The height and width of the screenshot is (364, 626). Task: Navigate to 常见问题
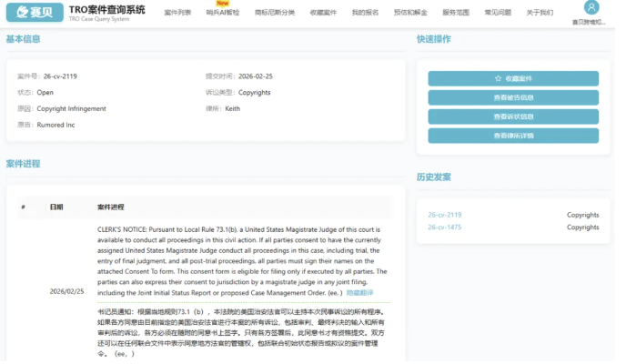[498, 13]
